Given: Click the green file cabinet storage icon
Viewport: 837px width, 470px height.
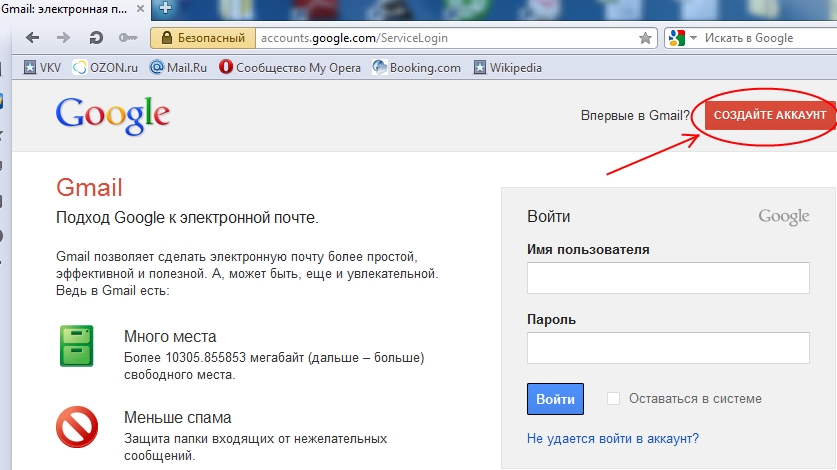Looking at the screenshot, I should coord(76,346).
